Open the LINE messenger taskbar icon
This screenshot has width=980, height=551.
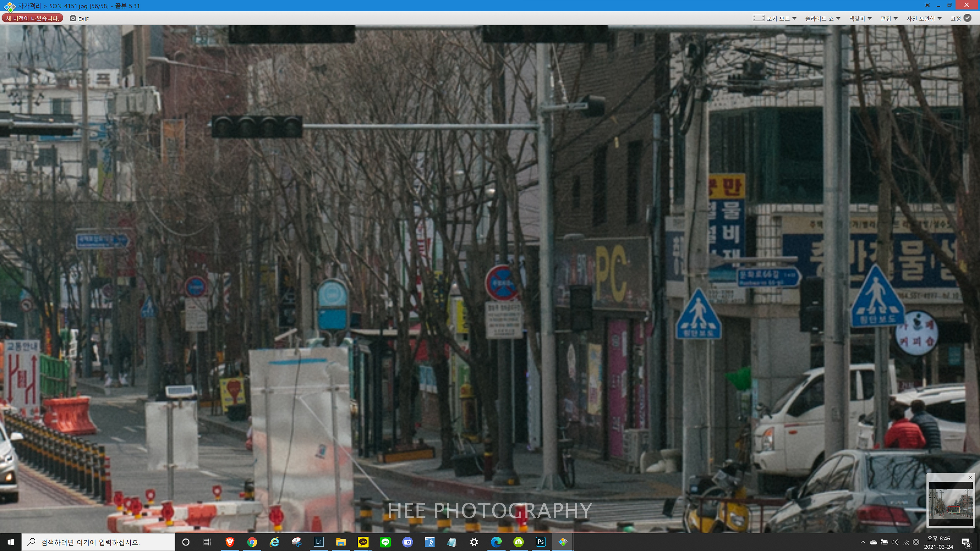coord(385,542)
